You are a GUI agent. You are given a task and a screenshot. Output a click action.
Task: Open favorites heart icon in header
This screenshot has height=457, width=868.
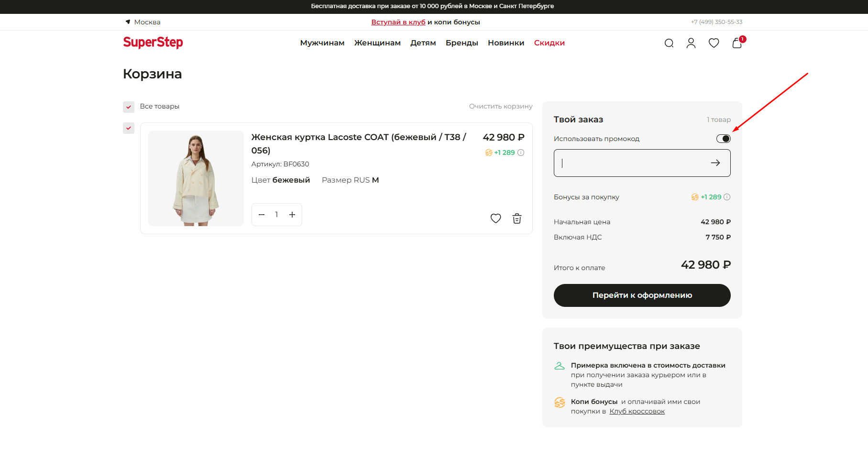[714, 43]
